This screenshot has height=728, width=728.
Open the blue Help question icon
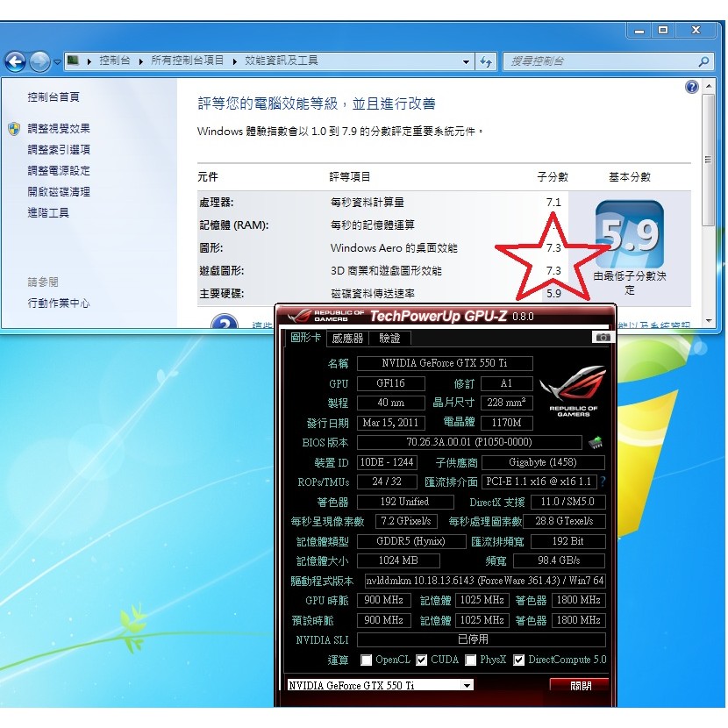(x=691, y=87)
